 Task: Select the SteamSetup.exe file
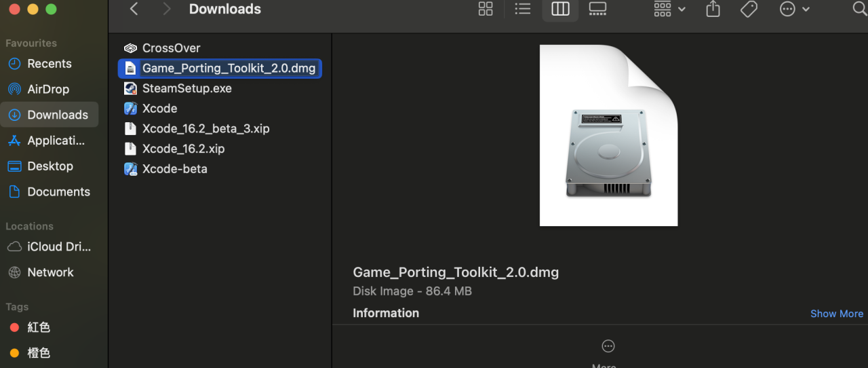click(186, 88)
